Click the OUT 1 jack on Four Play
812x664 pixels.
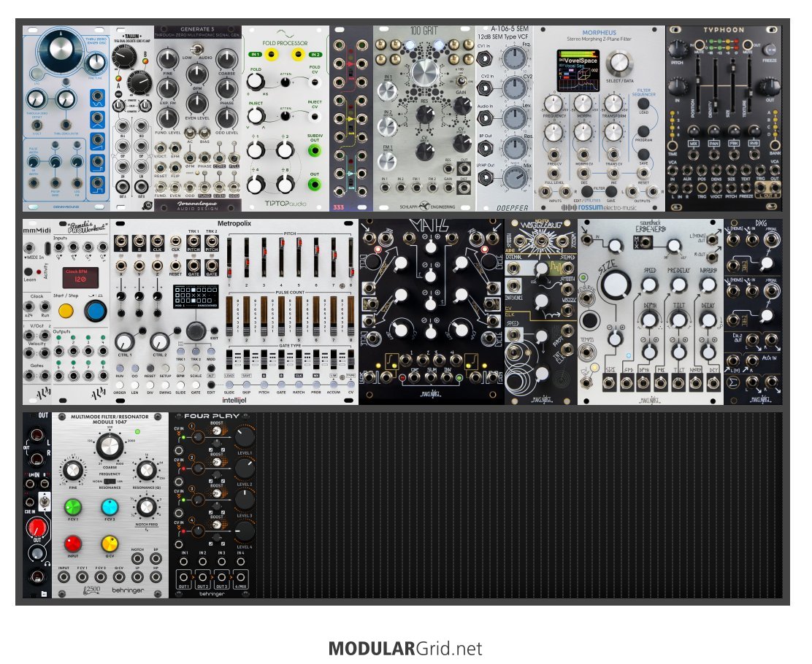pos(184,578)
